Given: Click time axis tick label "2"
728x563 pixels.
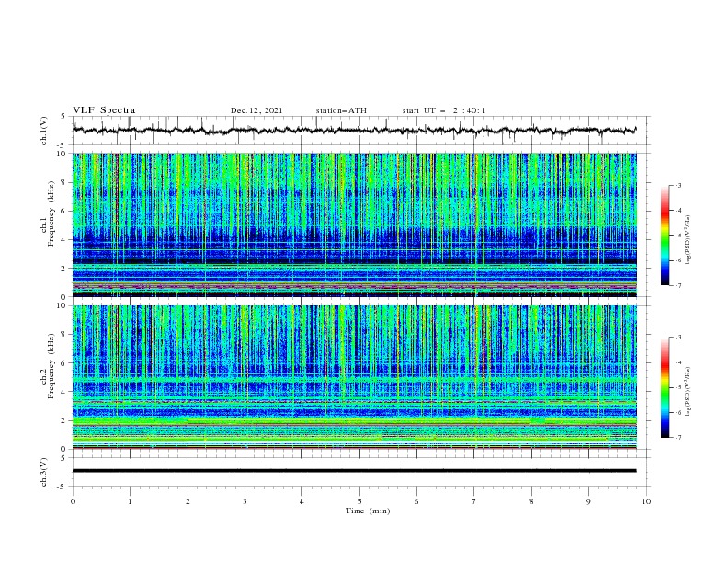Looking at the screenshot, I should click(x=188, y=501).
